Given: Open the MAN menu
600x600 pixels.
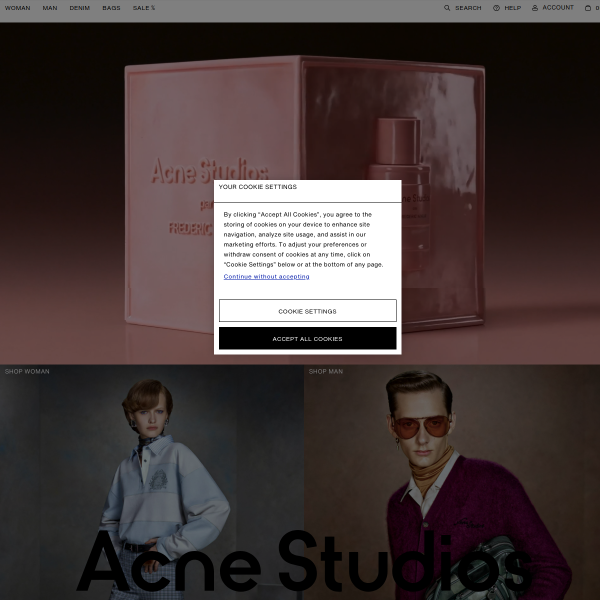Looking at the screenshot, I should [x=50, y=8].
